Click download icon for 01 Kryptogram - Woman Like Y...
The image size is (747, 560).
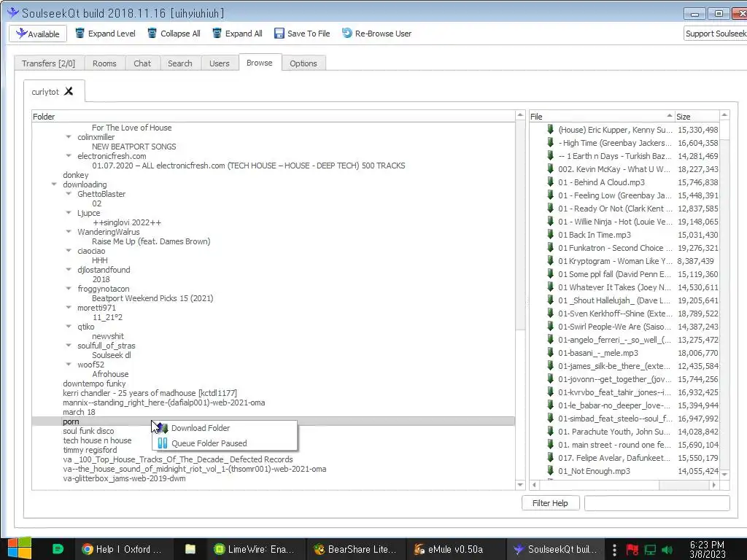pos(550,260)
